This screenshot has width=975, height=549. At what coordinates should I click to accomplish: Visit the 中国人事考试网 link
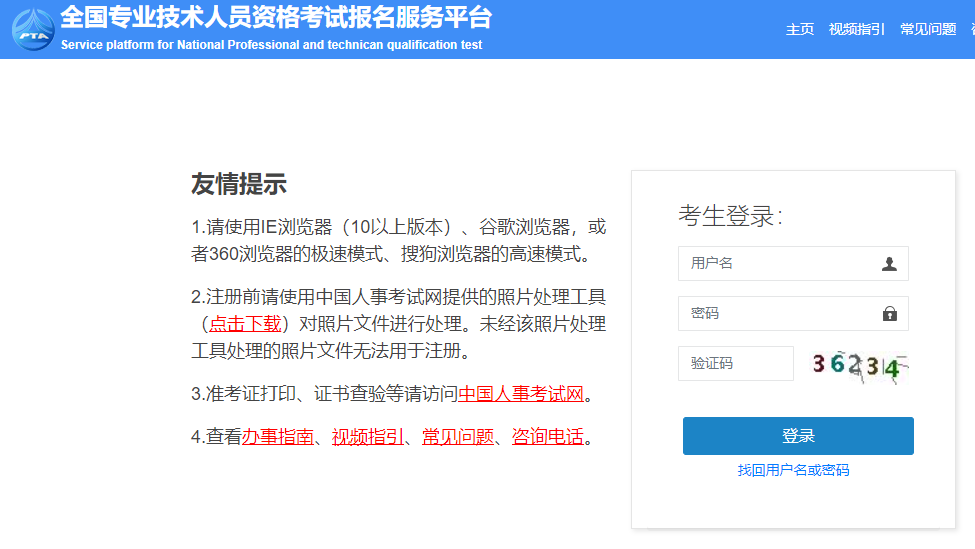tap(521, 394)
